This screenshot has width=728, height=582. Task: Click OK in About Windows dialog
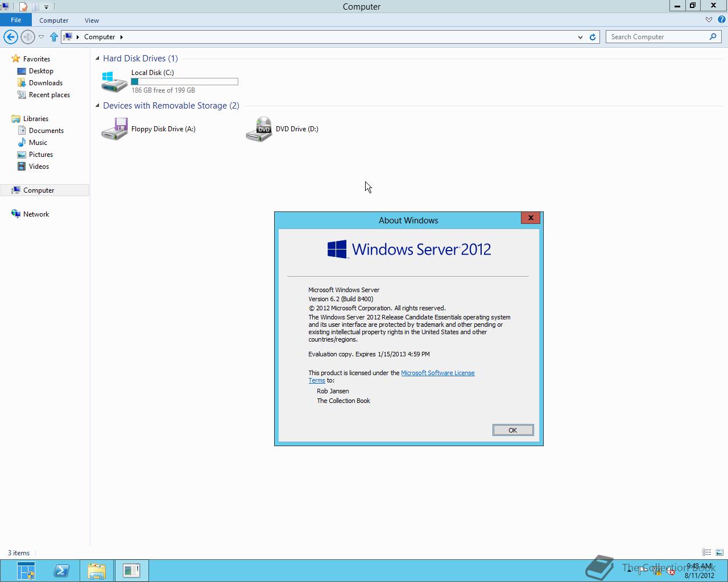[513, 430]
